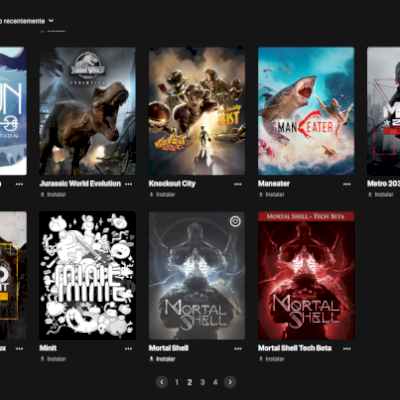Image resolution: width=400 pixels, height=400 pixels.
Task: Go to next page arrow
Action: pos(230,382)
